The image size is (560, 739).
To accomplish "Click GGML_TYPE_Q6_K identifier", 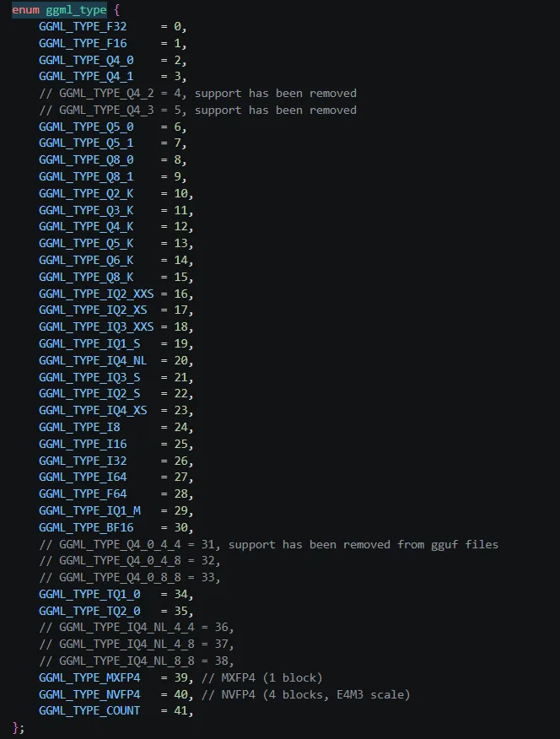I will (86, 260).
